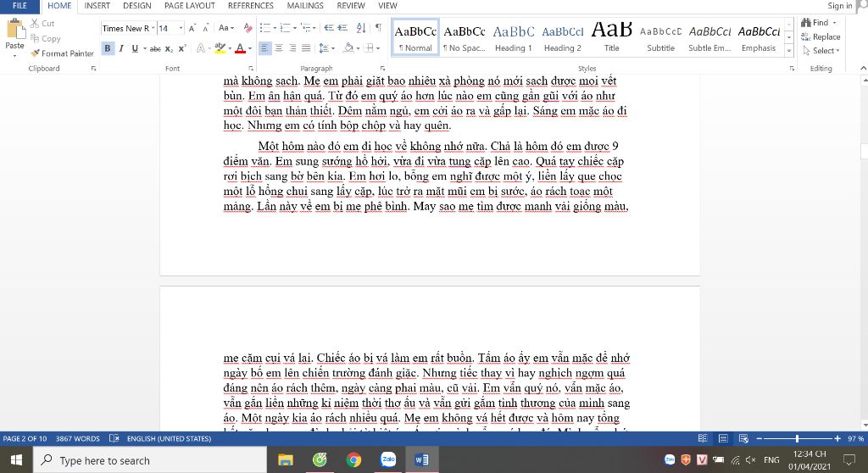Apply strikethrough to text
The width and height of the screenshot is (868, 473).
(156, 48)
